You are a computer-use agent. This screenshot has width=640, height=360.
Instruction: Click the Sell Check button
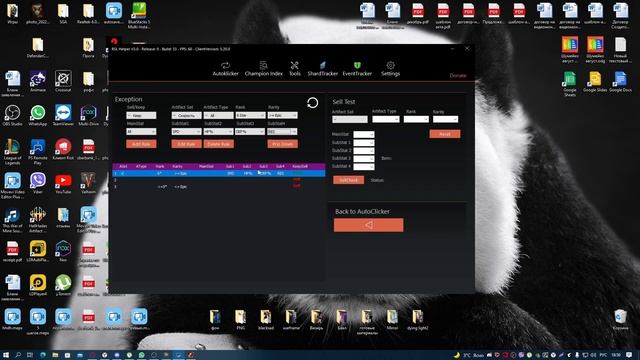click(349, 180)
